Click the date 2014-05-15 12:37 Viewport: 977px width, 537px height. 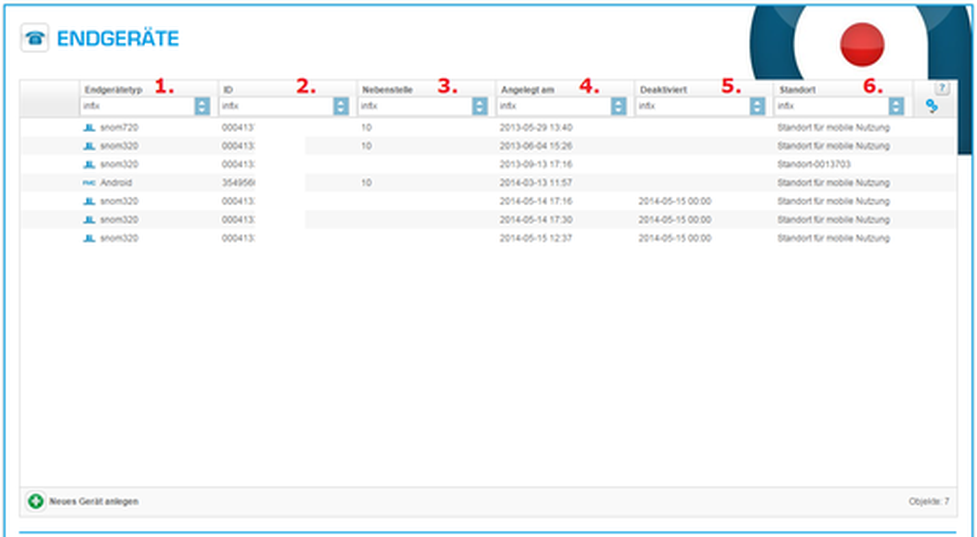(536, 239)
